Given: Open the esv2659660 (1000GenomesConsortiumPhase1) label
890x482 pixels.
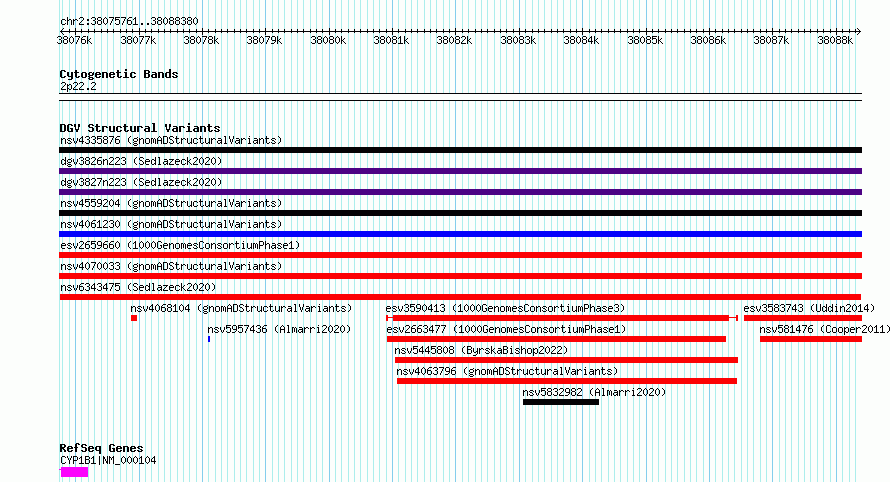Looking at the screenshot, I should [x=180, y=245].
